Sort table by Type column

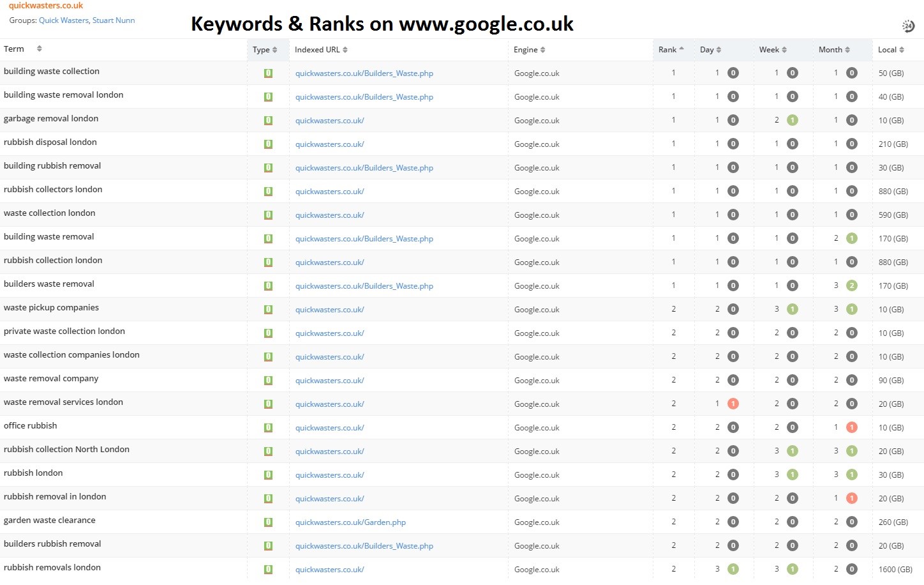265,50
